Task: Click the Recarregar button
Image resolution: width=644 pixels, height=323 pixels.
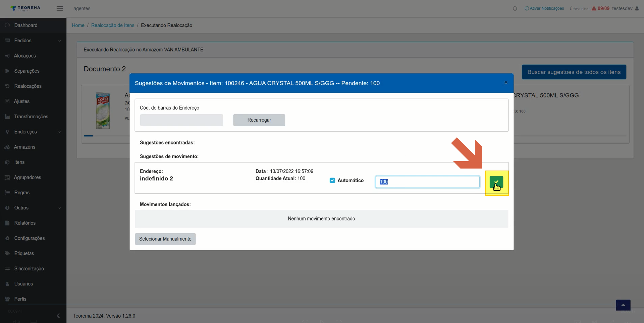Action: click(259, 120)
